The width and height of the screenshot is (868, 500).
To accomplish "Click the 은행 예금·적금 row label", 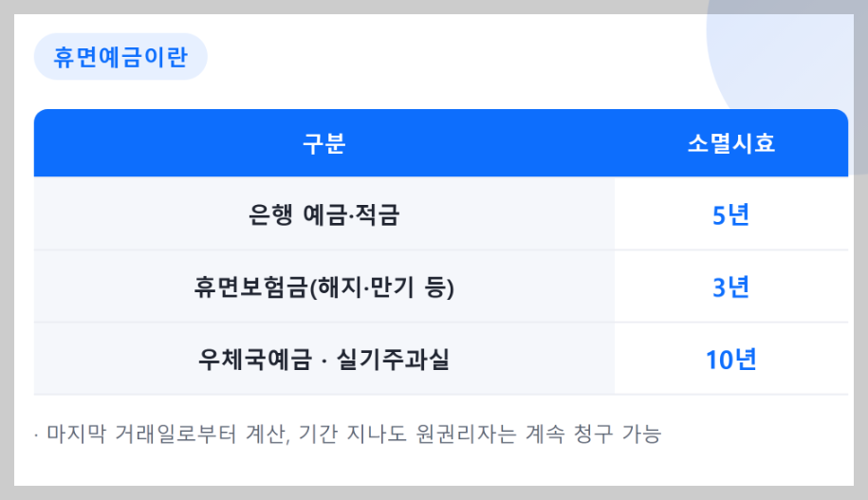I will tap(323, 214).
